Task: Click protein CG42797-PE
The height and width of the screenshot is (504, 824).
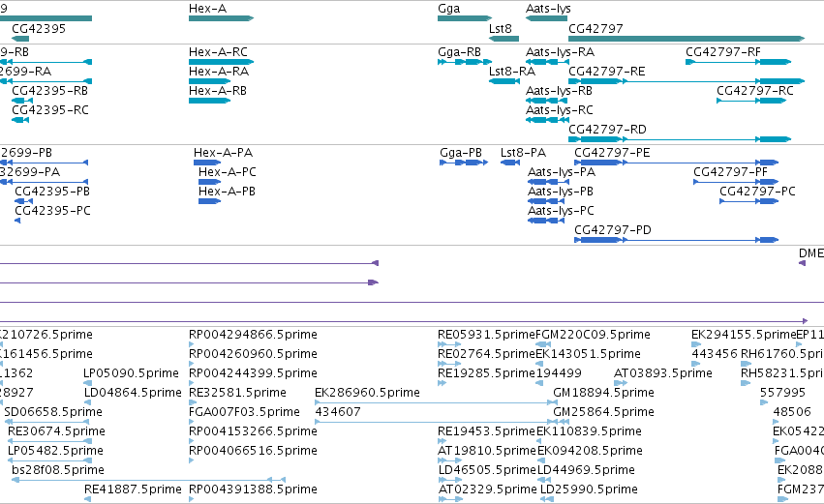Action: pyautogui.click(x=676, y=163)
